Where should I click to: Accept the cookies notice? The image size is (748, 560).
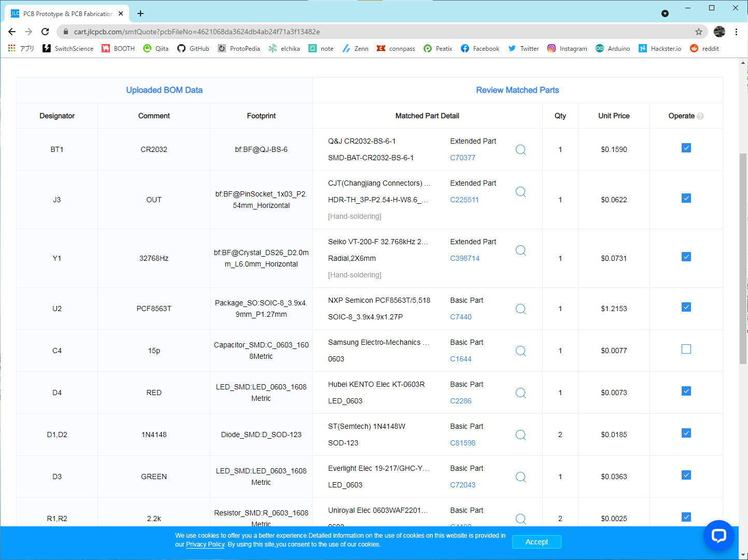537,542
